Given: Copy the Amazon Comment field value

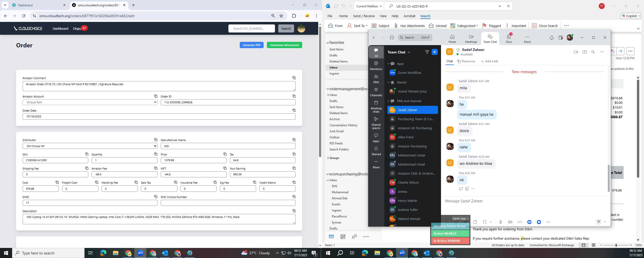Looking at the screenshot, I should (294, 78).
